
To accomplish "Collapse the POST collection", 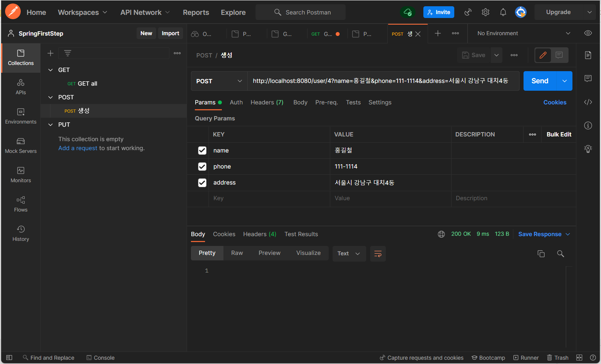I will point(50,97).
